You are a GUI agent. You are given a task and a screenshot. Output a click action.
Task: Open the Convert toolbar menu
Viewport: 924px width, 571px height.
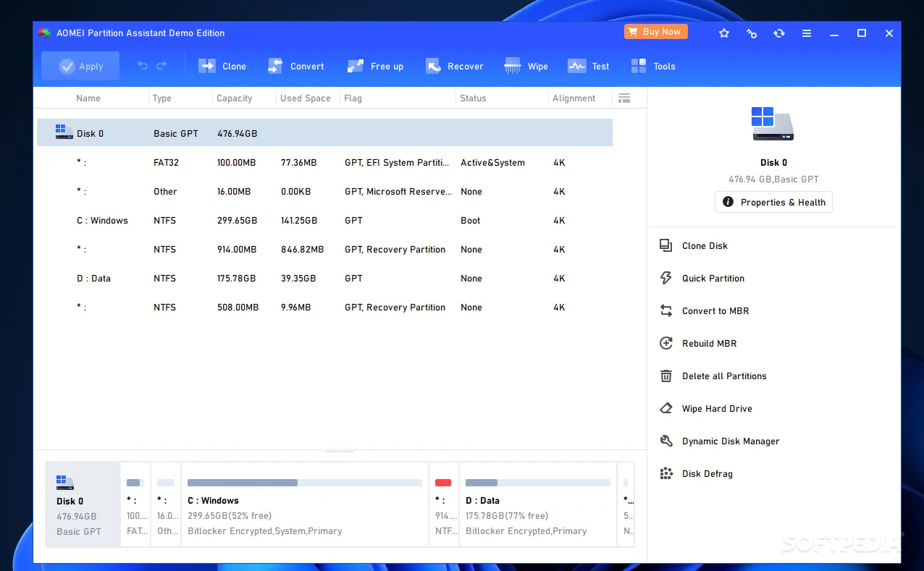click(296, 66)
